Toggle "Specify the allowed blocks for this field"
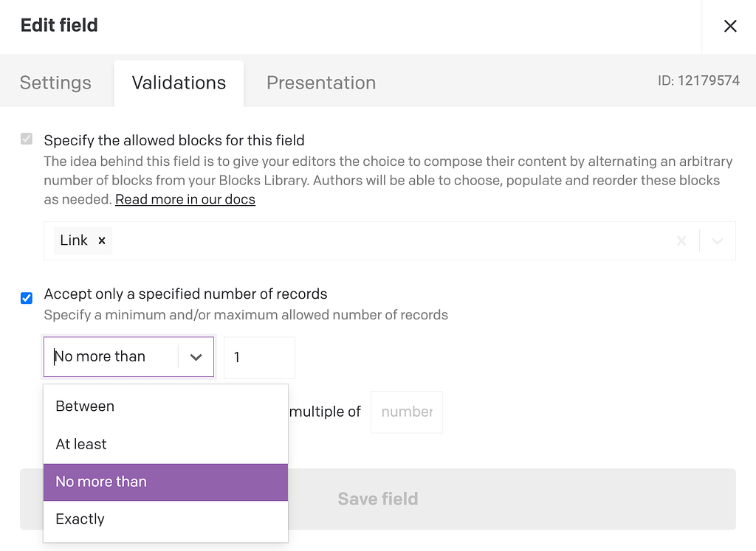Viewport: 756px width, 551px height. (26, 139)
